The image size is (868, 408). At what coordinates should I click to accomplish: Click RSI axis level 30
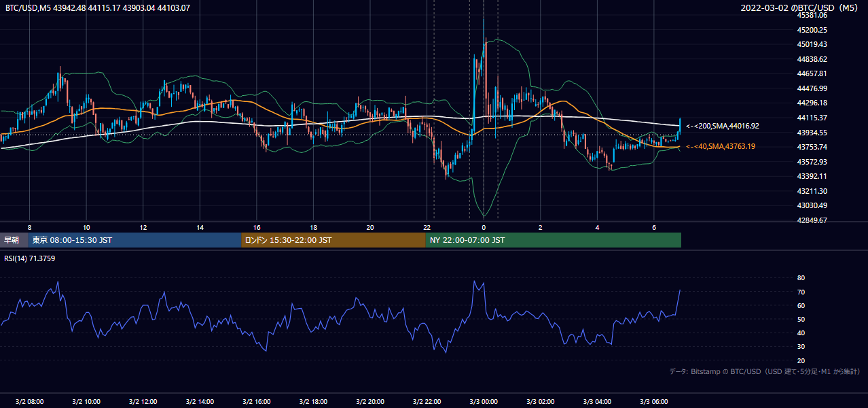coord(801,347)
